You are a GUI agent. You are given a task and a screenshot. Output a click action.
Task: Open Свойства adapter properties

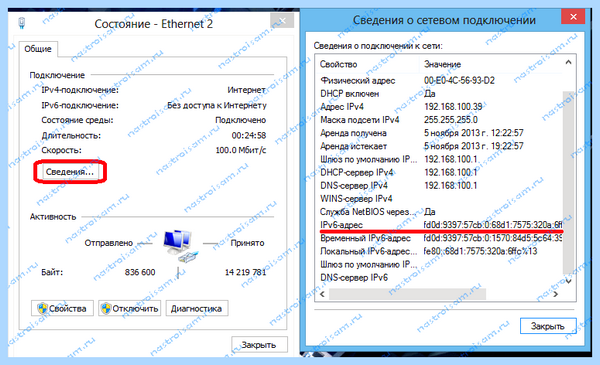tap(62, 308)
